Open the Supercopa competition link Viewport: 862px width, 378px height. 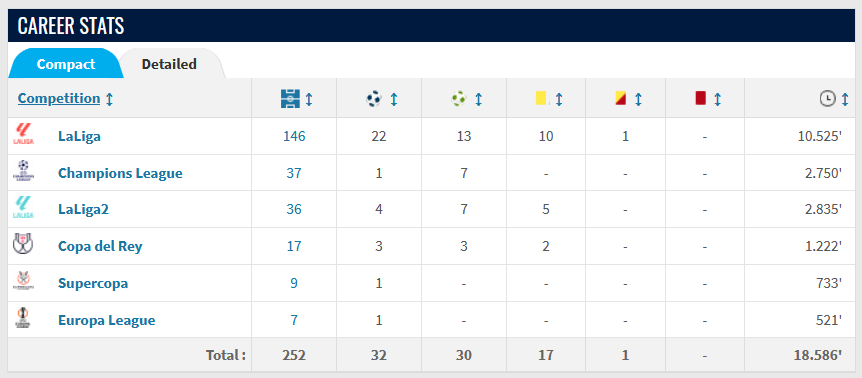93,284
